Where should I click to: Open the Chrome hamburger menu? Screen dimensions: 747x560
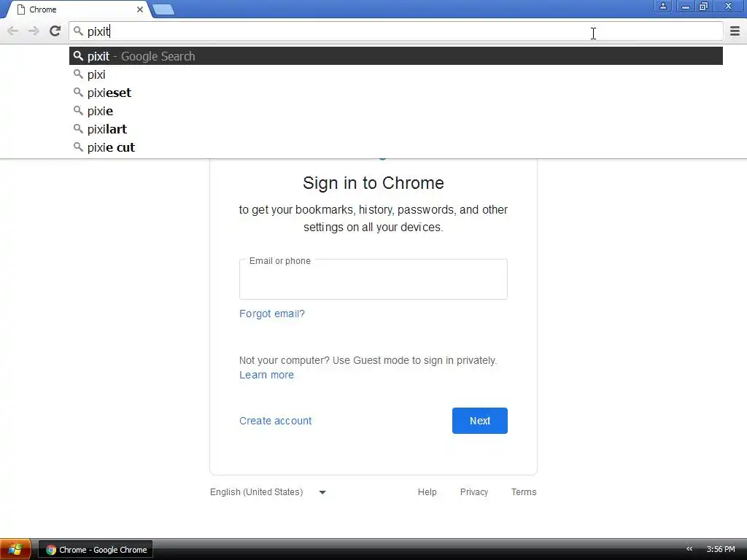click(735, 31)
